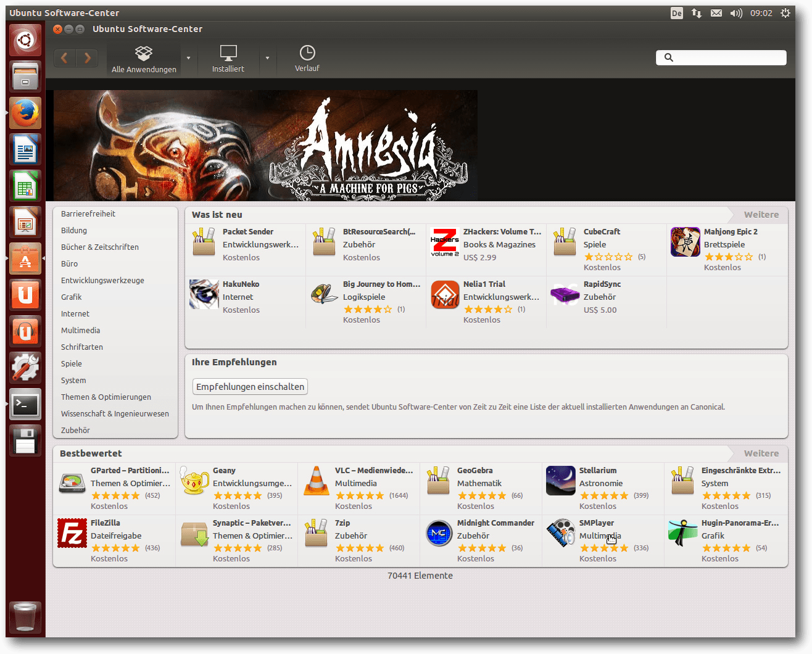Go back with the left arrow button
This screenshot has height=654, width=812.
click(65, 58)
